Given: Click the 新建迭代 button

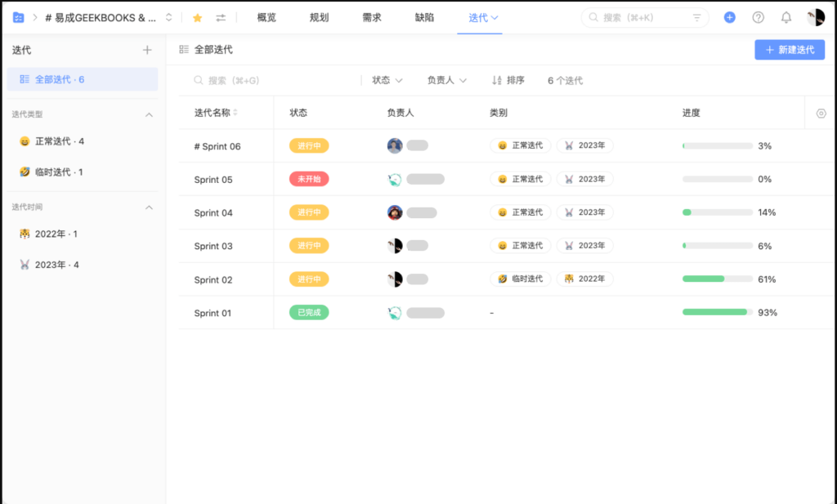Looking at the screenshot, I should [789, 50].
